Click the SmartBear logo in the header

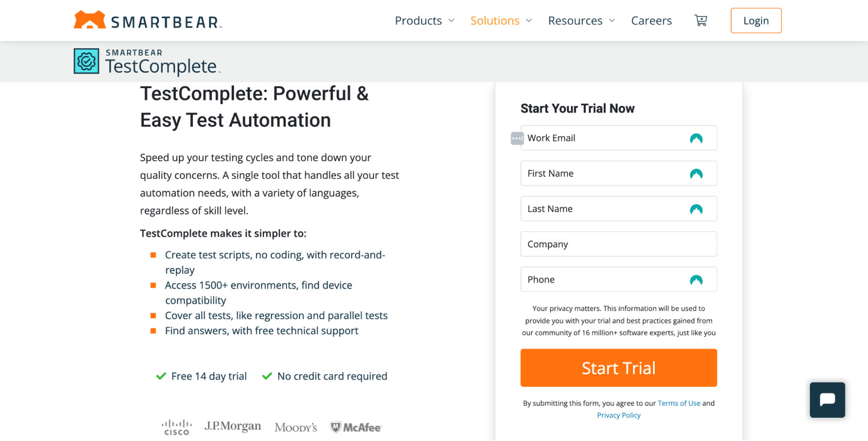148,20
